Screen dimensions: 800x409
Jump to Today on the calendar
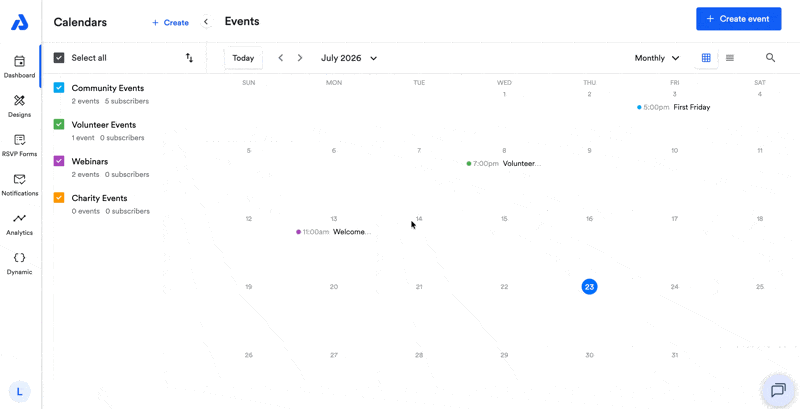click(x=243, y=58)
